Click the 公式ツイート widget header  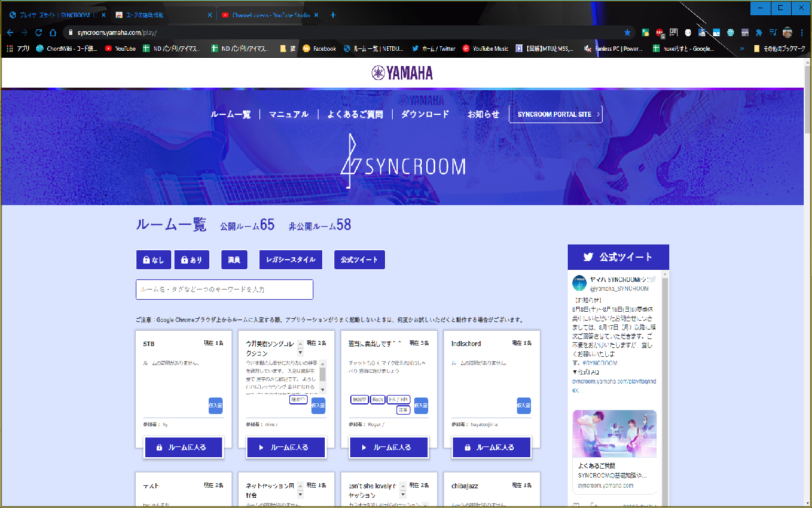(619, 257)
